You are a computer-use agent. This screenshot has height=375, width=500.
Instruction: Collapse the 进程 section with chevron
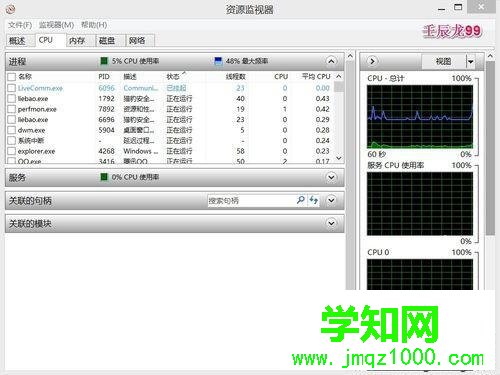pos(331,61)
